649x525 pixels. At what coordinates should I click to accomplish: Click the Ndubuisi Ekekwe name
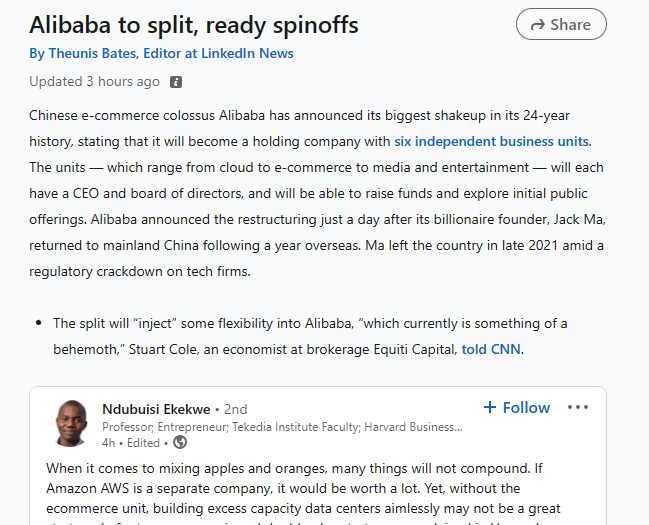pos(157,408)
